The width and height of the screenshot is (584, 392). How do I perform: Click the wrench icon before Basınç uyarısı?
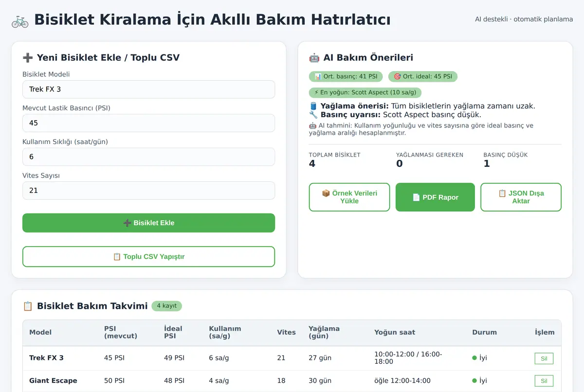313,115
